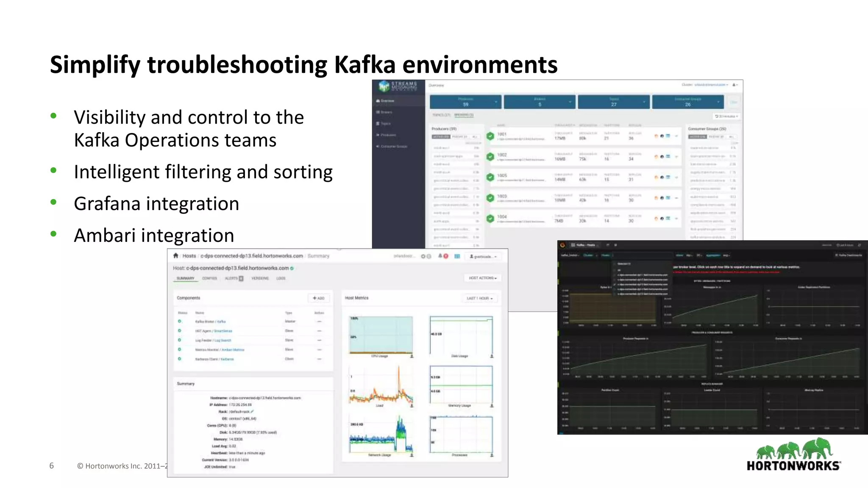Switch to the Brokers (5) tab
The width and height of the screenshot is (868, 488).
click(464, 115)
